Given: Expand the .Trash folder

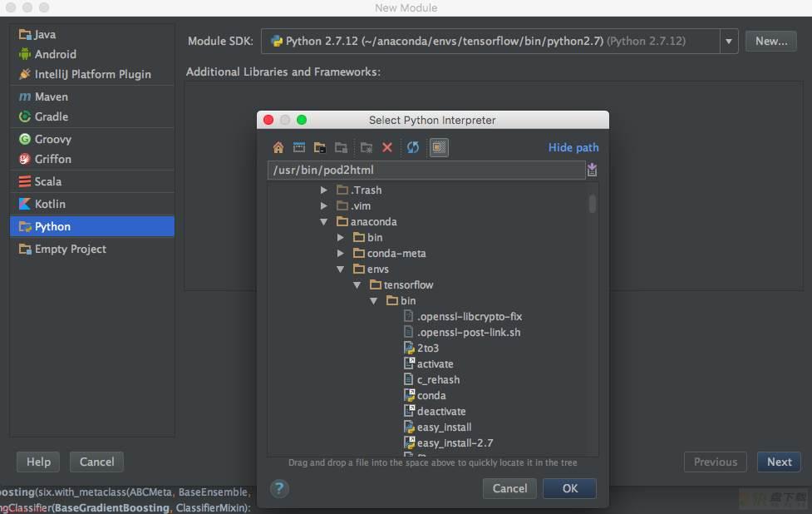Looking at the screenshot, I should point(323,190).
